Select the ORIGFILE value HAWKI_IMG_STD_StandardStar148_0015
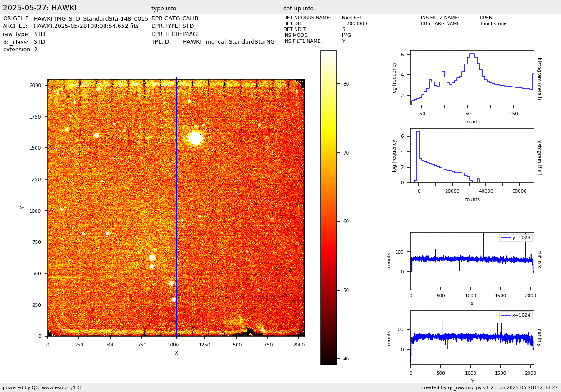The height and width of the screenshot is (392, 561). (x=91, y=18)
